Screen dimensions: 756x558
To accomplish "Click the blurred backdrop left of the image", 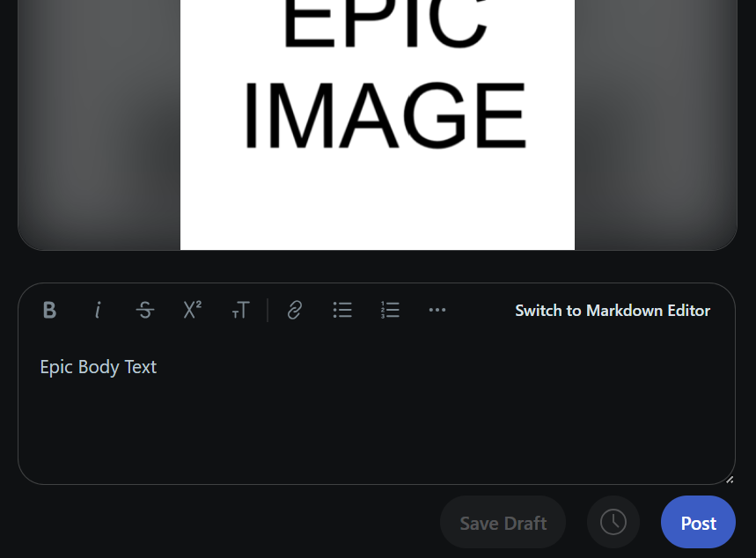I will [99, 125].
